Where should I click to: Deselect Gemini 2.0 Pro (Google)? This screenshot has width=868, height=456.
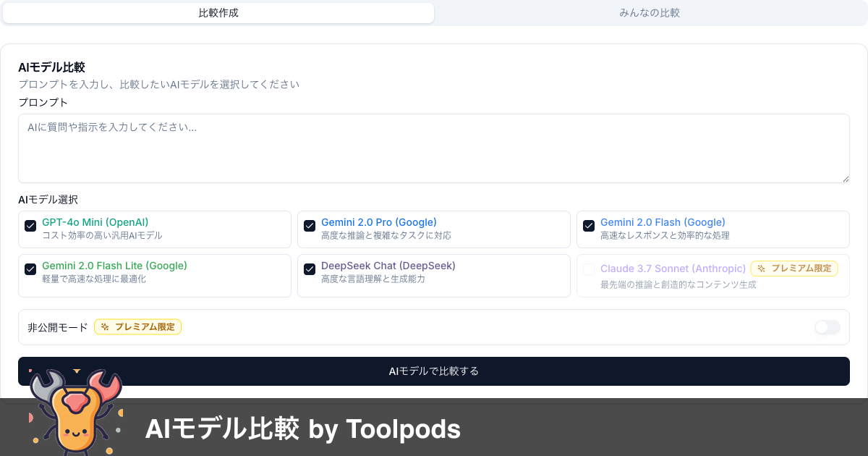[x=310, y=226]
